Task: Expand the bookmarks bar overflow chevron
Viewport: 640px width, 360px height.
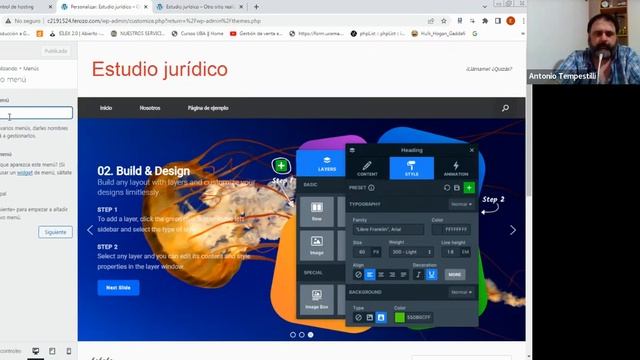Action: 523,34
